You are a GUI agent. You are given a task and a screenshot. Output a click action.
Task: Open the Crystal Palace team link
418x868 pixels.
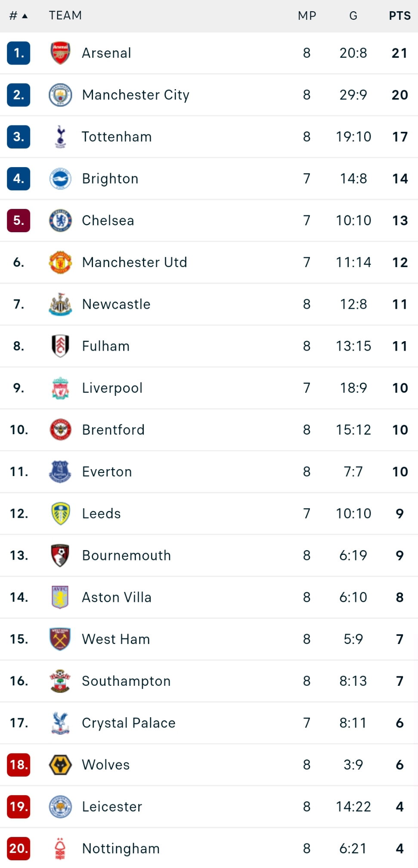(x=129, y=723)
